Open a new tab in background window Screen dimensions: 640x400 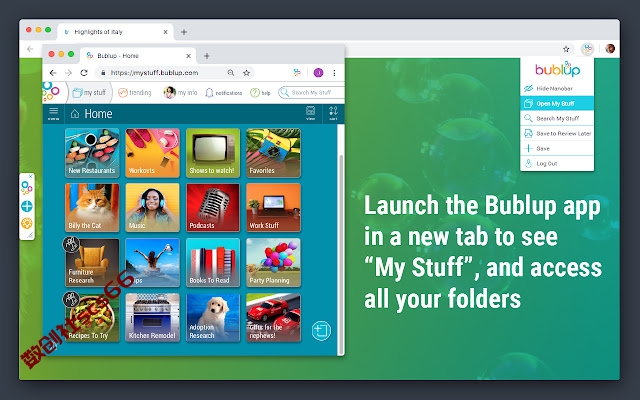[184, 32]
